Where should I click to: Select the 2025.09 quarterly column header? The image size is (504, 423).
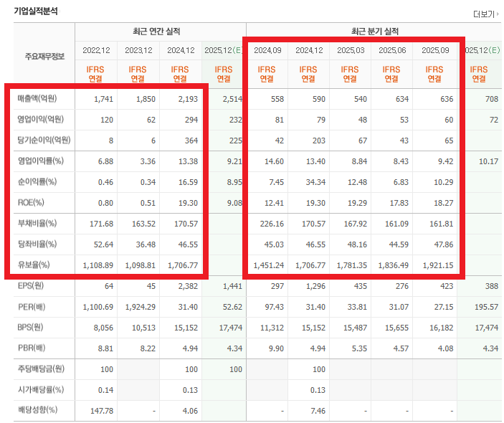pyautogui.click(x=434, y=50)
